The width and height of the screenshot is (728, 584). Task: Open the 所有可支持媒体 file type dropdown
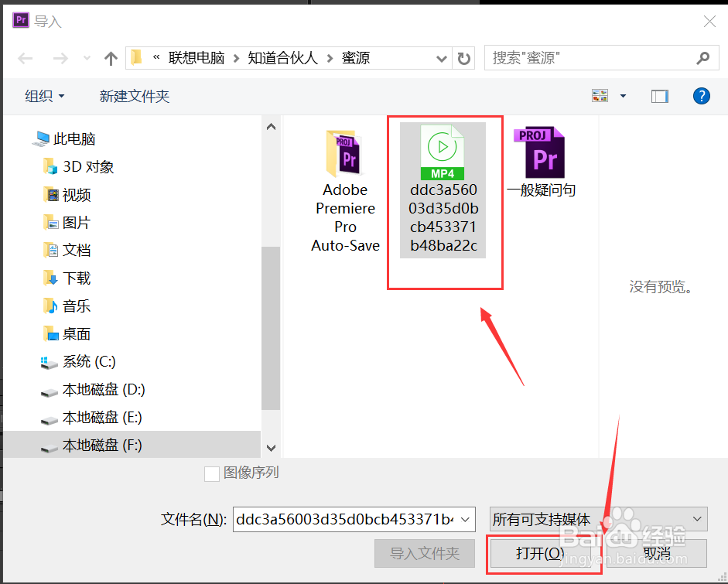(x=695, y=519)
